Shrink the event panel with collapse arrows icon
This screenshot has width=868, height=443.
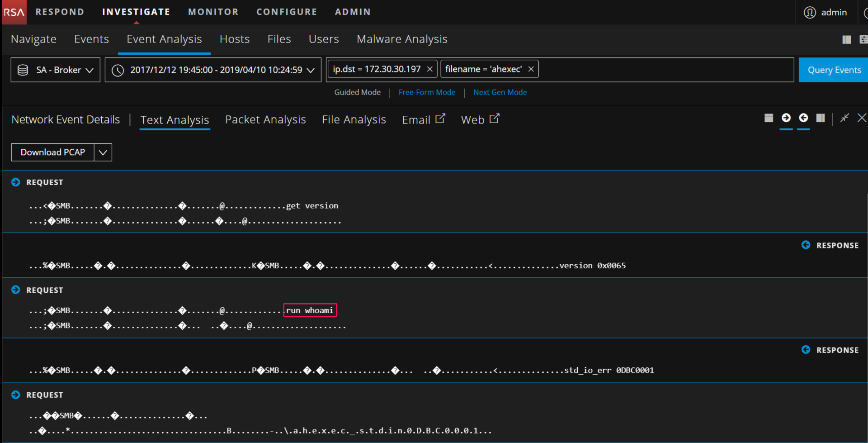pos(844,118)
